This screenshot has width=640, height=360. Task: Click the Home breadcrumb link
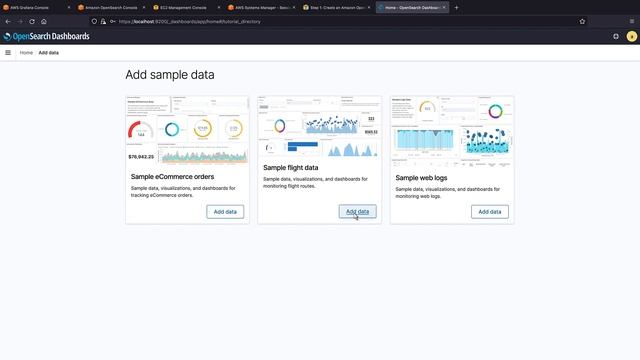26,53
